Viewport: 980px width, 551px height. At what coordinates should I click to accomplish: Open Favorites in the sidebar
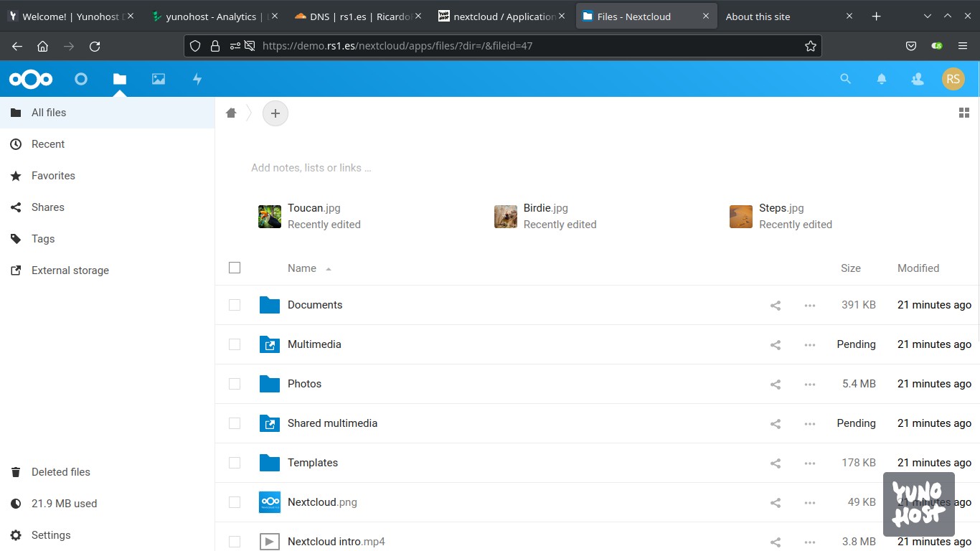coord(53,176)
